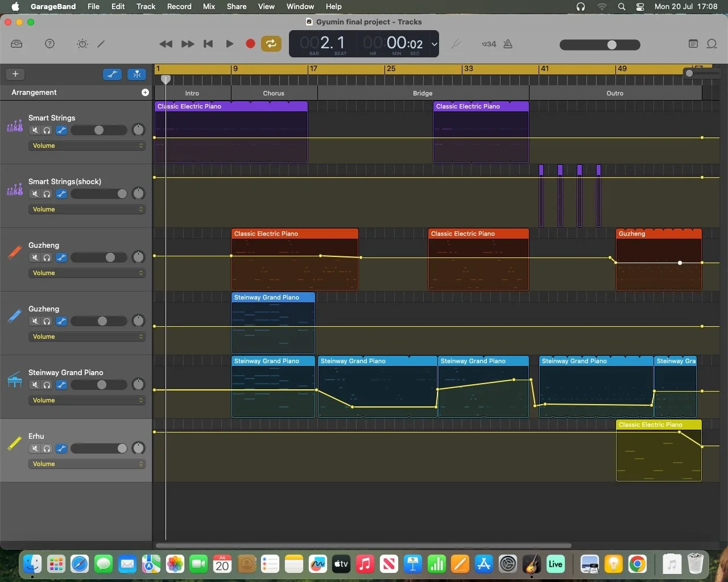Screen dimensions: 728x582
Task: Show the Smart Controls panel
Action: point(82,44)
